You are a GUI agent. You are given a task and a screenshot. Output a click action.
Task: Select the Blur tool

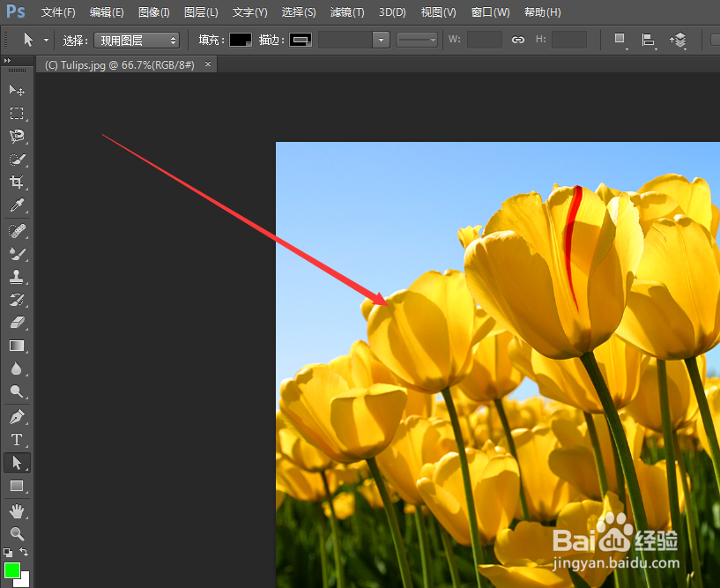(x=17, y=368)
